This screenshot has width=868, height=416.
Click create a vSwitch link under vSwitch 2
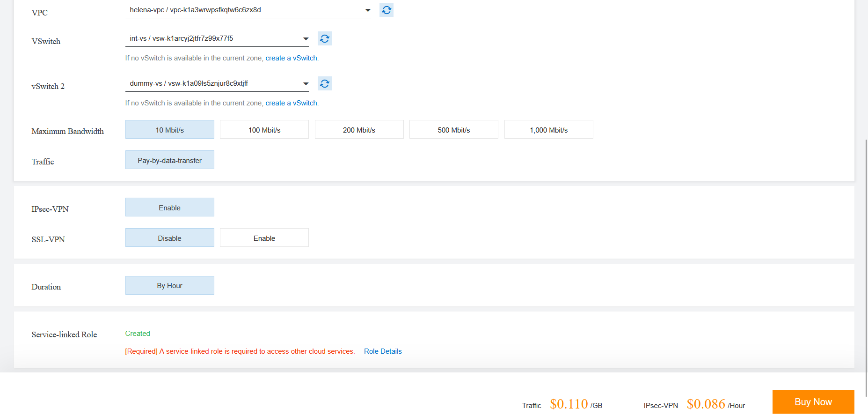click(x=291, y=103)
